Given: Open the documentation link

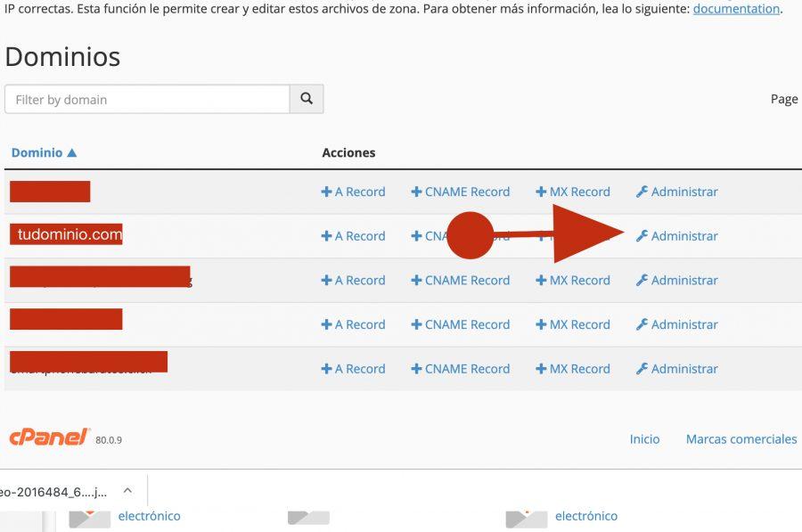Looking at the screenshot, I should point(736,9).
